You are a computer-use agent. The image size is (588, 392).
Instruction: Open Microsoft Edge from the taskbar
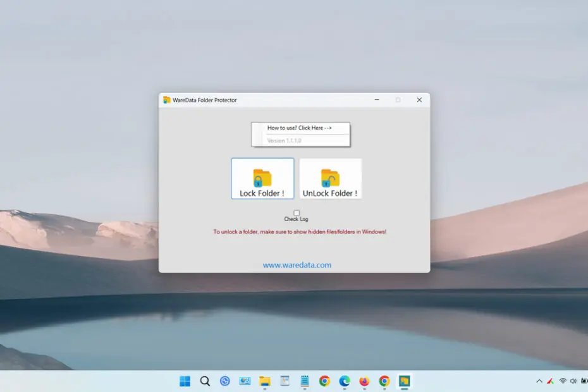345,381
